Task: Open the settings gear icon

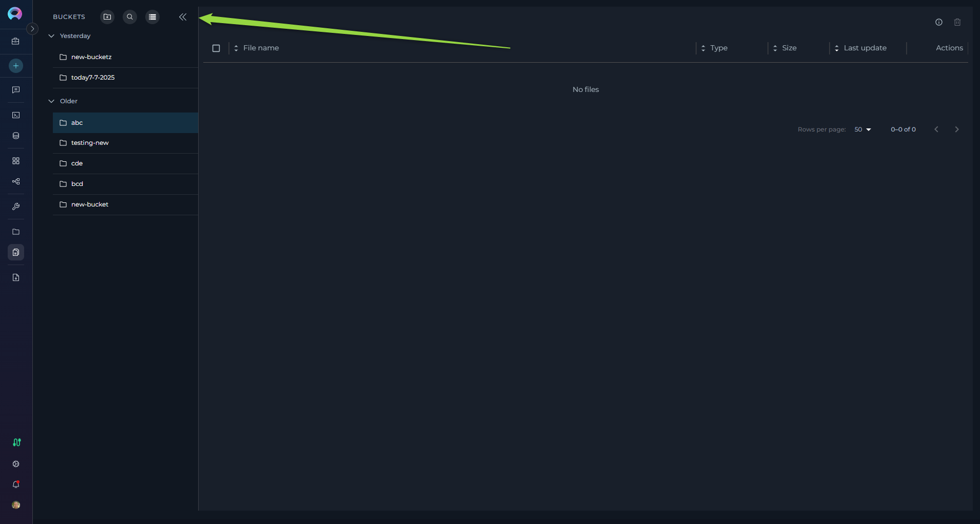Action: (16, 464)
